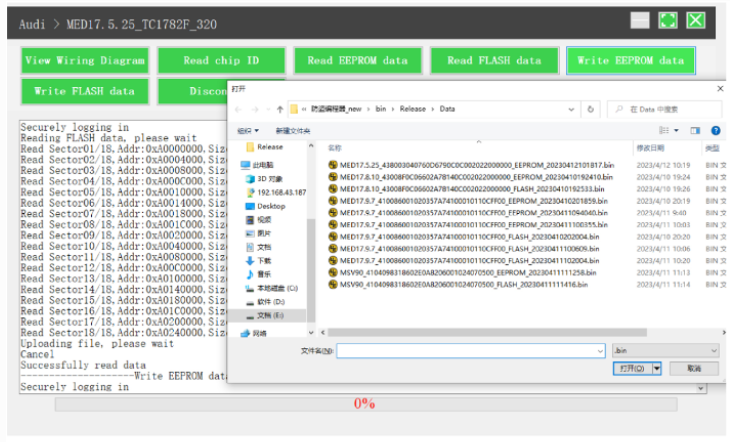
Task: Refresh the Data folder listing
Action: point(591,109)
